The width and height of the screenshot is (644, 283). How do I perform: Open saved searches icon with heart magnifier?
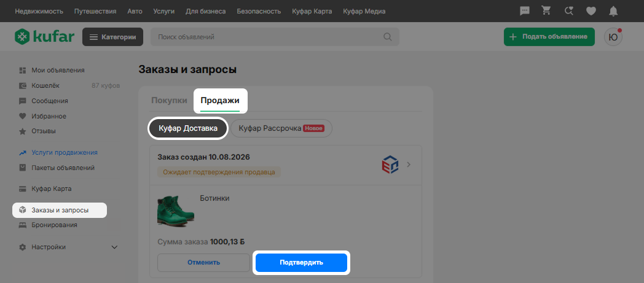point(568,10)
